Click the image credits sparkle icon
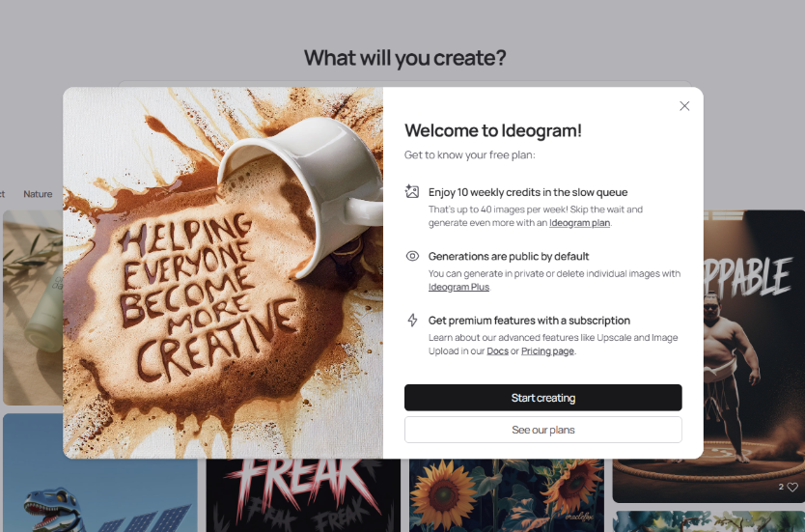 [x=412, y=191]
